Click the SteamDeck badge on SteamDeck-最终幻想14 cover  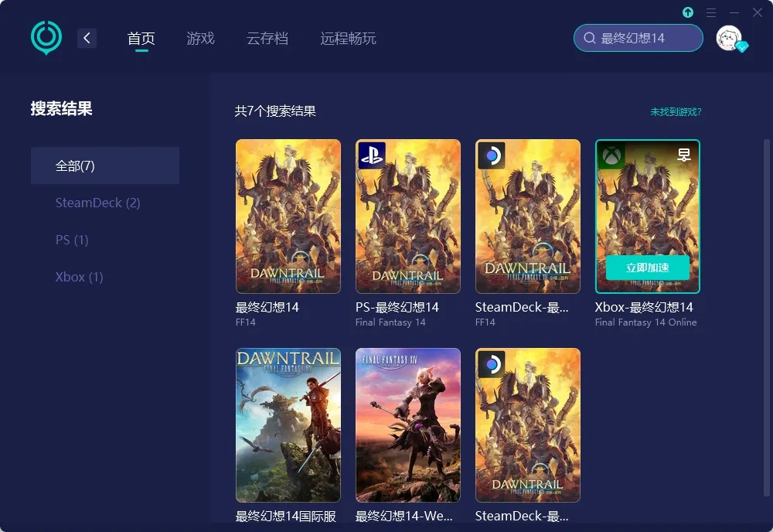(492, 155)
